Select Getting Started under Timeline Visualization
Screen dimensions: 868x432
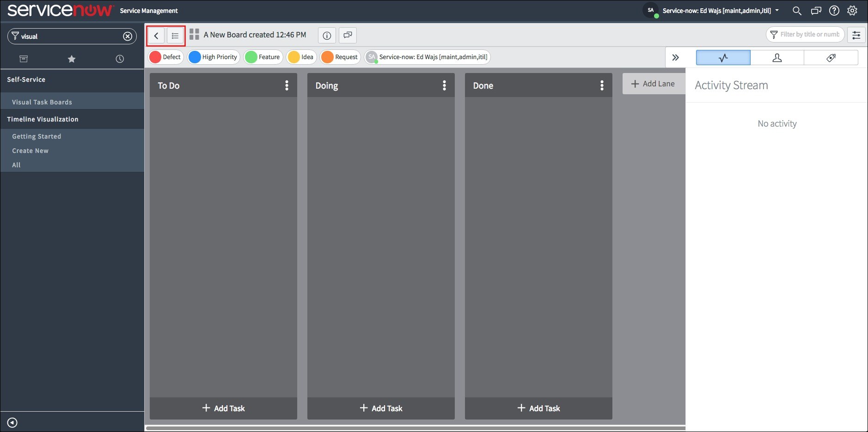tap(36, 136)
